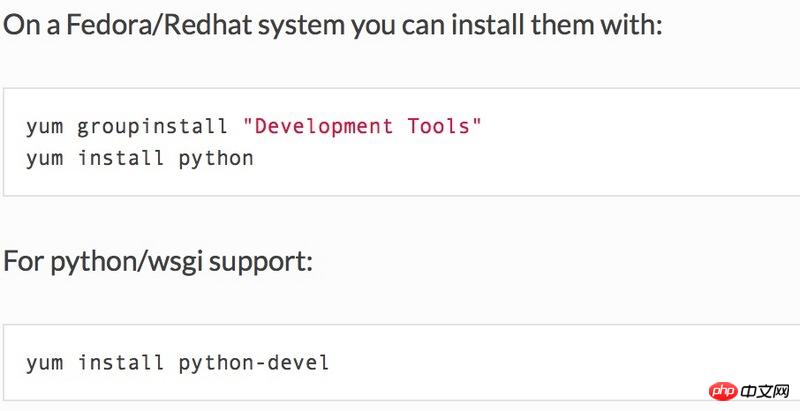Viewport: 800px width, 411px height.
Task: Click "yum" in the python-devel command
Action: 44,362
